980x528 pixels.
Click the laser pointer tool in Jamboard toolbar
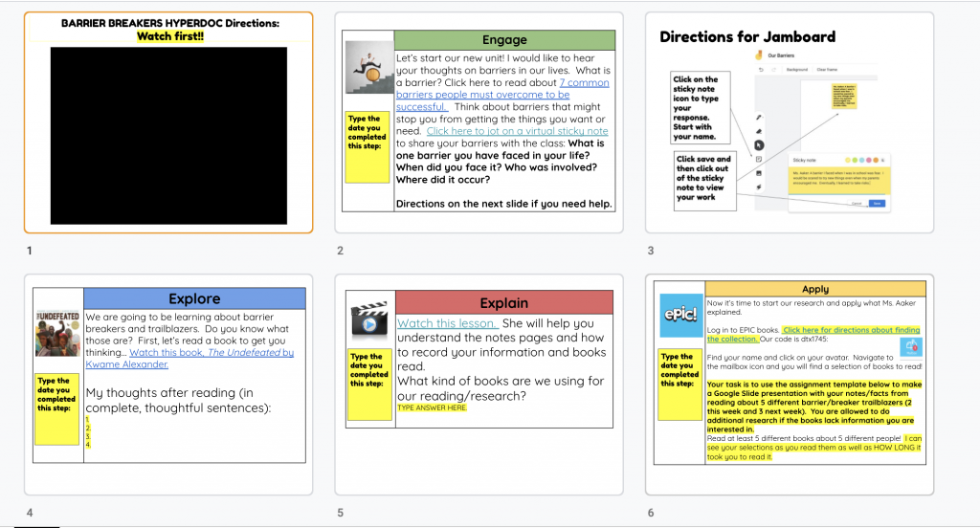(759, 187)
